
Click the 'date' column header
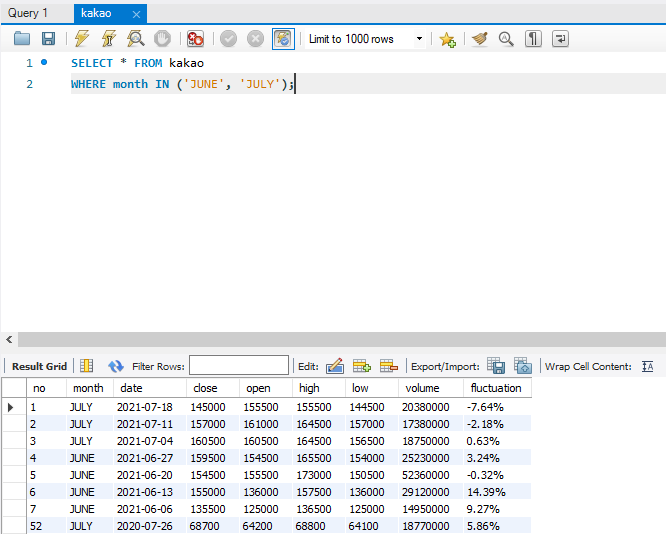pyautogui.click(x=150, y=388)
